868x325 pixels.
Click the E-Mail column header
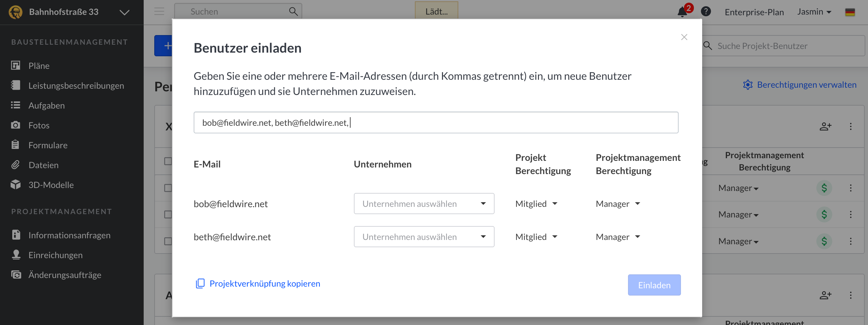(x=207, y=164)
